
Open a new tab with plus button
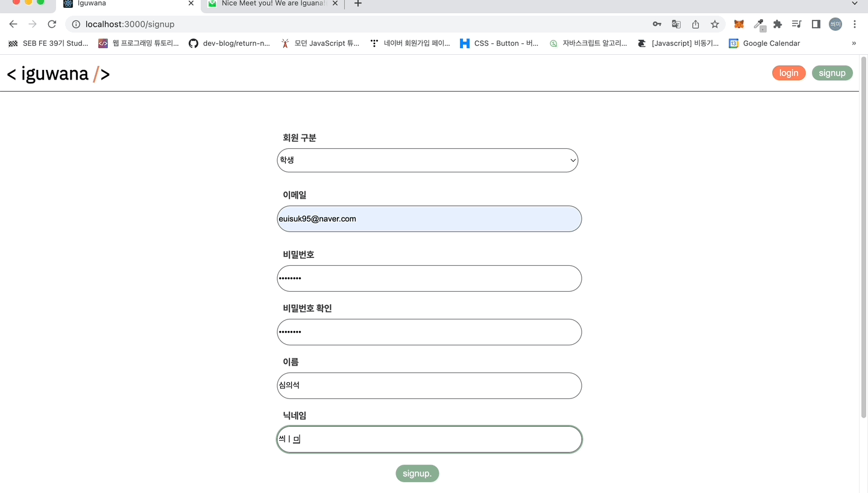tap(357, 4)
